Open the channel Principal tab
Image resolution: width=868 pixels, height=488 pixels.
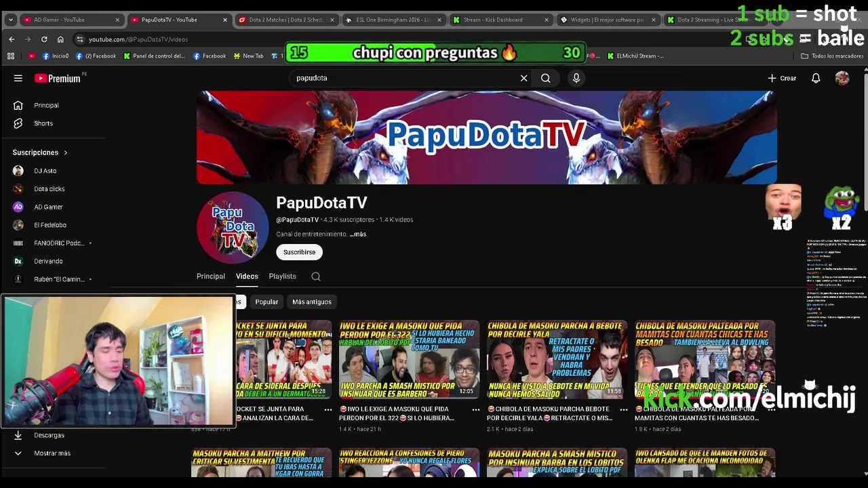point(211,277)
